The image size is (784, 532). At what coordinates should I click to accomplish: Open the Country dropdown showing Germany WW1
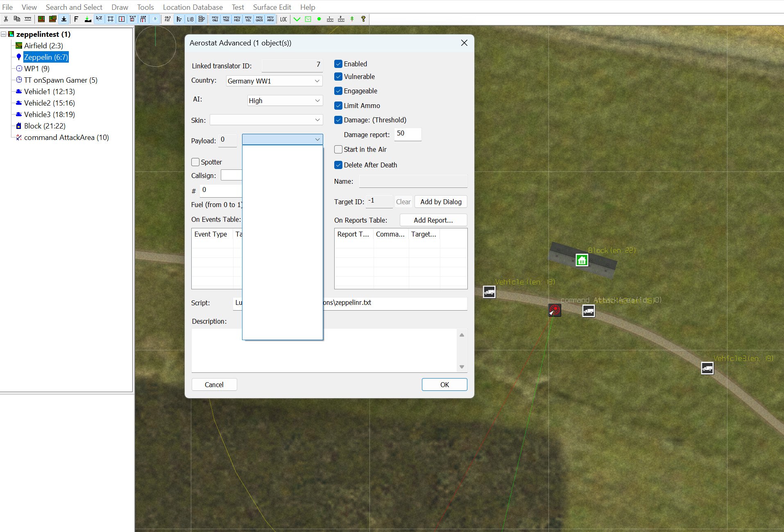[x=274, y=81]
